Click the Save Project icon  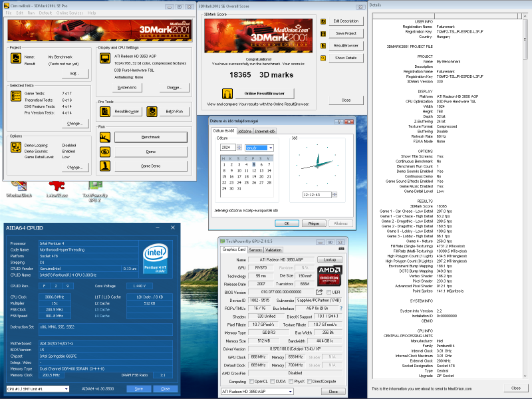point(323,34)
